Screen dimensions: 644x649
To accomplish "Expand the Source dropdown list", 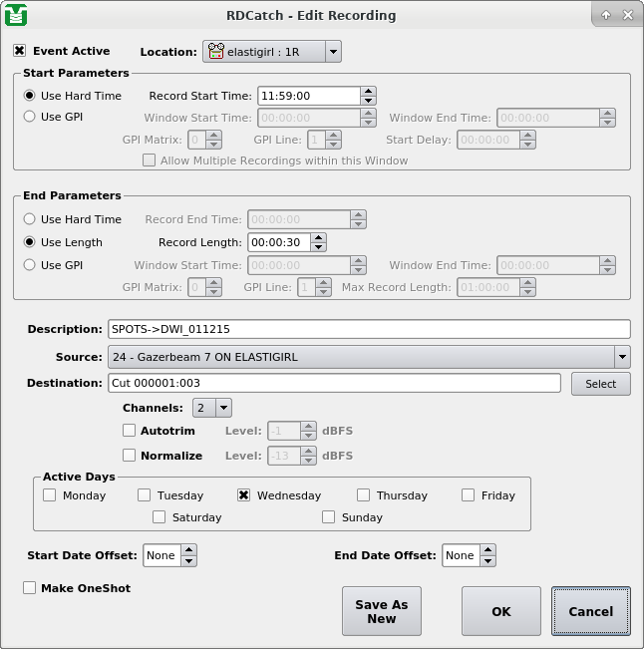I will tap(622, 357).
